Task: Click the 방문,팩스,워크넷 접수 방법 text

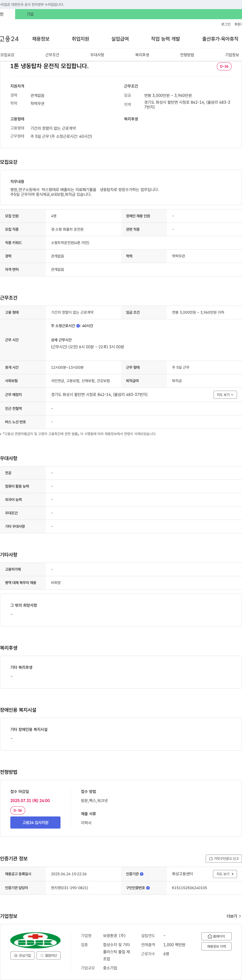Action: pos(94,801)
